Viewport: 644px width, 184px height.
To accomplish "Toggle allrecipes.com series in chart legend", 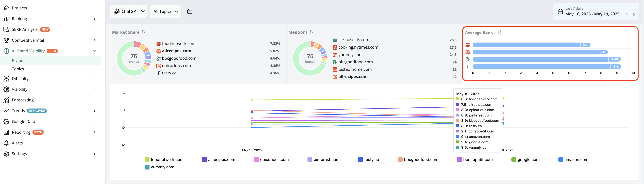I will [x=219, y=160].
